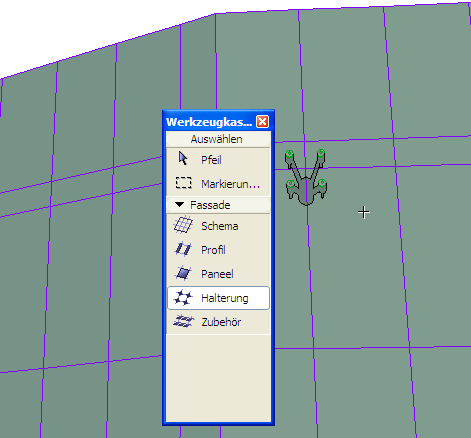Pick the Schema curtain wall tool
The height and width of the screenshot is (438, 471).
[218, 226]
